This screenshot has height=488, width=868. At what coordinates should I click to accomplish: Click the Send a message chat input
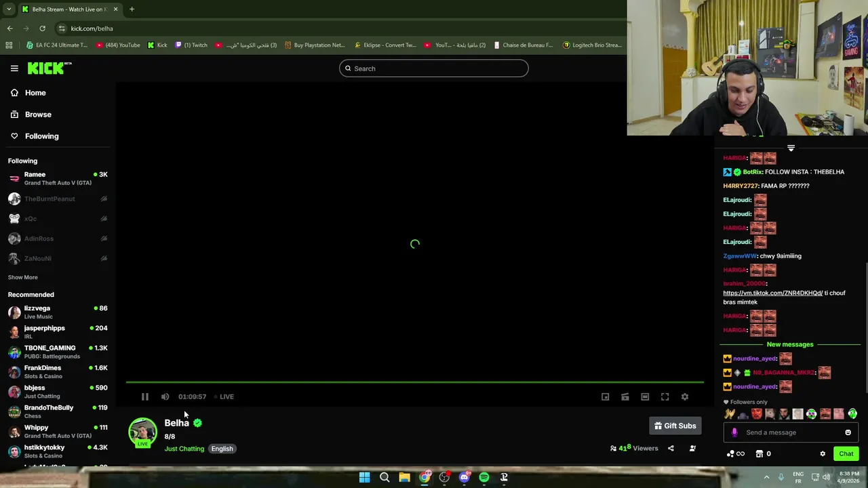(x=791, y=432)
